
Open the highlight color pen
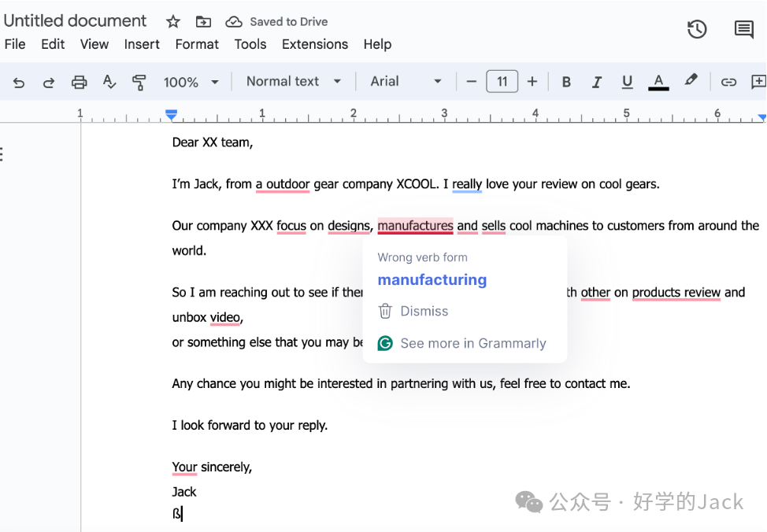click(x=691, y=80)
